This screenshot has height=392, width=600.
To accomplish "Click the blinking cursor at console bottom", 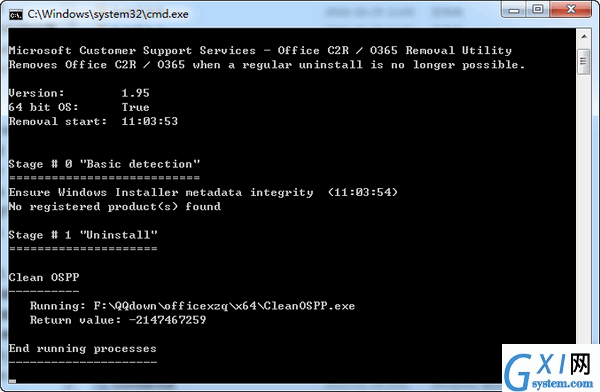I will click(13, 381).
